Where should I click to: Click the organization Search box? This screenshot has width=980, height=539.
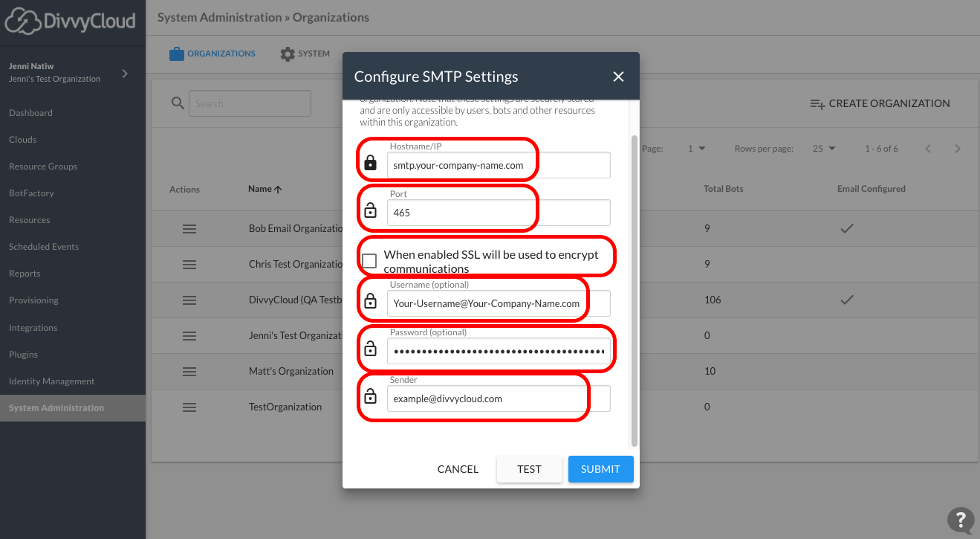(250, 103)
